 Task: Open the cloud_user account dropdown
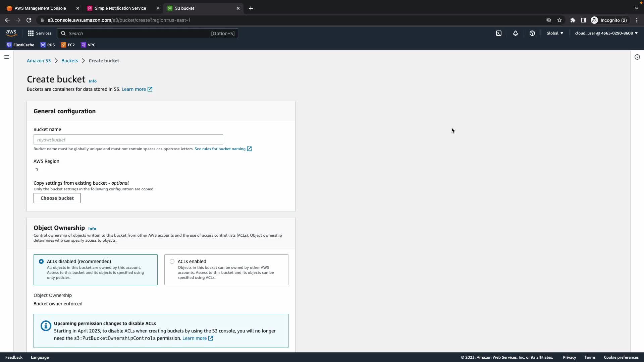tap(606, 33)
